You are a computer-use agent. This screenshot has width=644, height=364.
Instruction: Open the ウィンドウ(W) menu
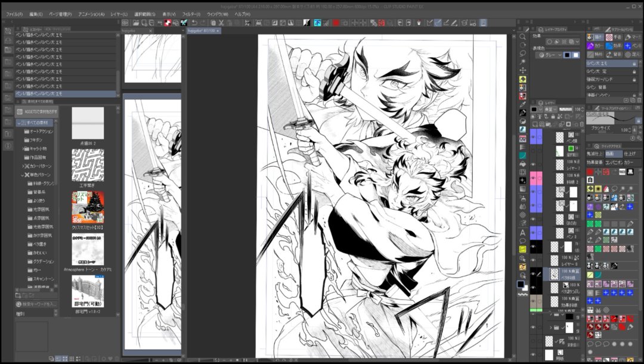tap(217, 14)
